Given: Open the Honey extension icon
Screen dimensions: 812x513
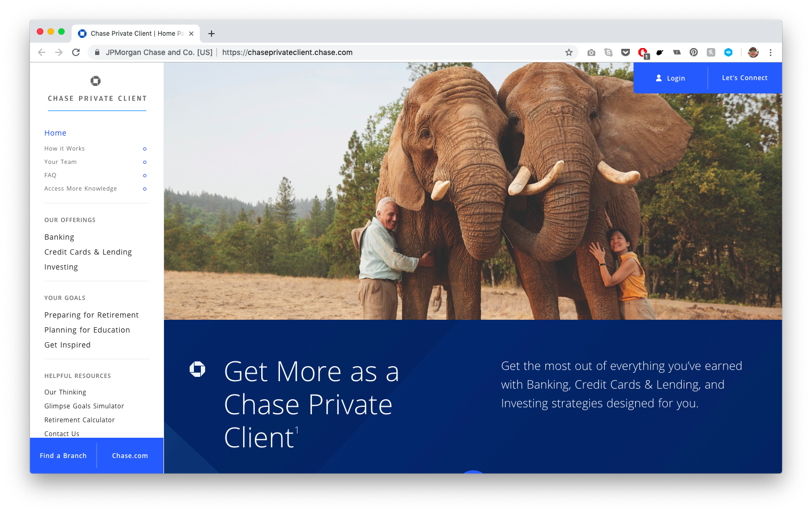Looking at the screenshot, I should (711, 52).
